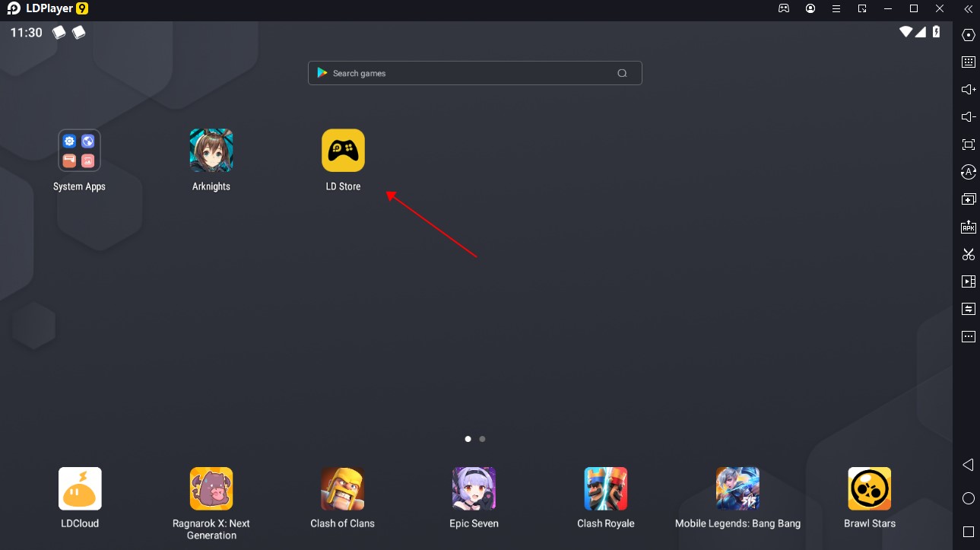Open Clash Royale from the dock
This screenshot has width=980, height=550.
(x=606, y=488)
